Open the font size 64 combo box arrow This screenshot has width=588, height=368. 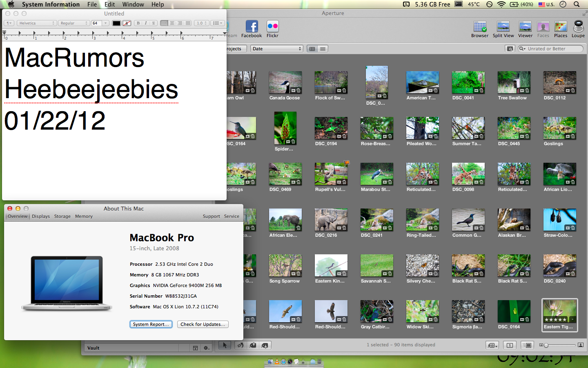point(106,23)
